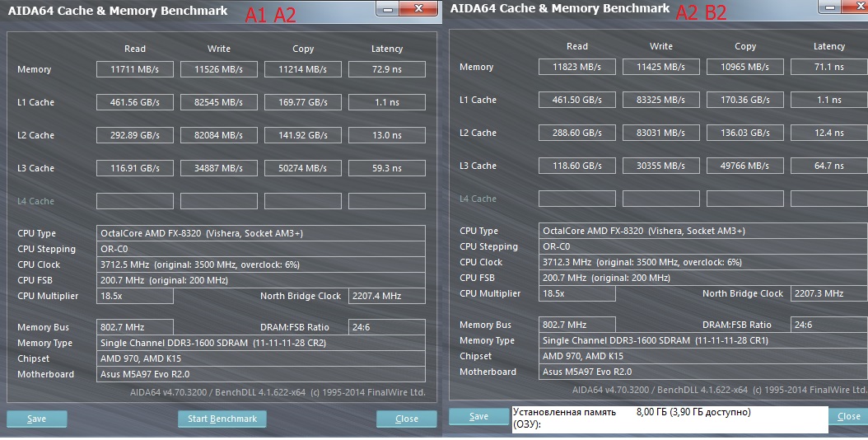Select Memory Read 11823 MB/s value
This screenshot has height=440, width=868.
coord(576,67)
